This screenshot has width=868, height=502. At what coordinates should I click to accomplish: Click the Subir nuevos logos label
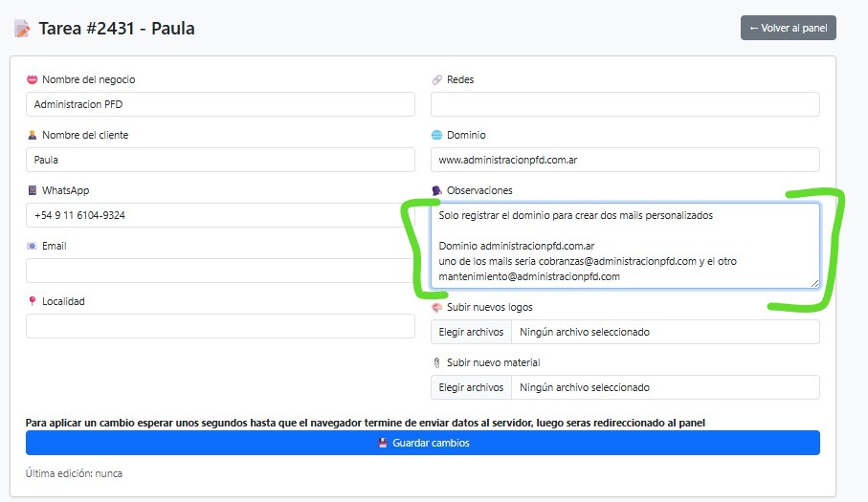click(489, 307)
